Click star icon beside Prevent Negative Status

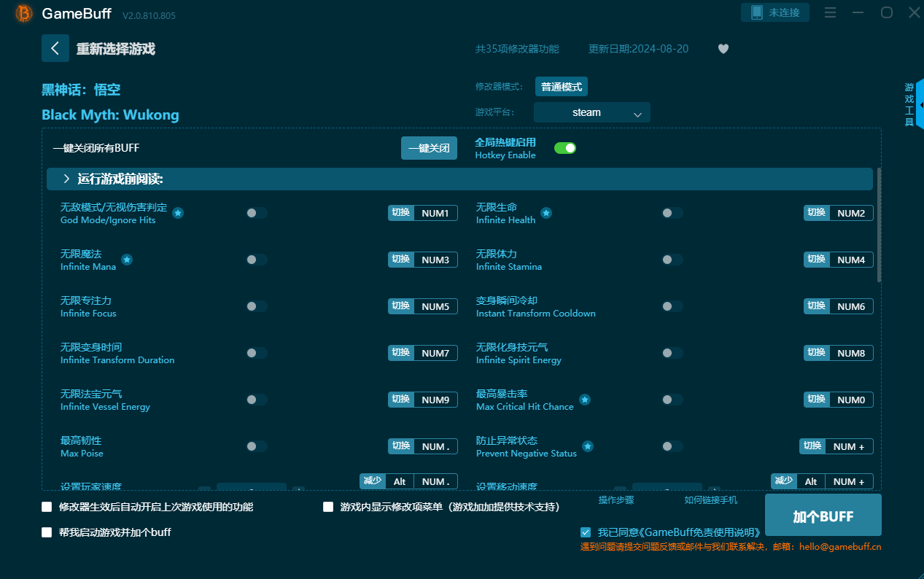click(x=588, y=446)
